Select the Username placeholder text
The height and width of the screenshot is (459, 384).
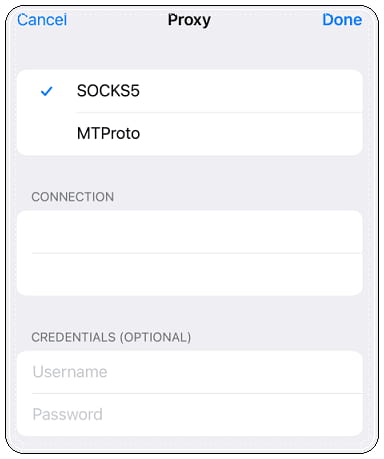pyautogui.click(x=70, y=372)
